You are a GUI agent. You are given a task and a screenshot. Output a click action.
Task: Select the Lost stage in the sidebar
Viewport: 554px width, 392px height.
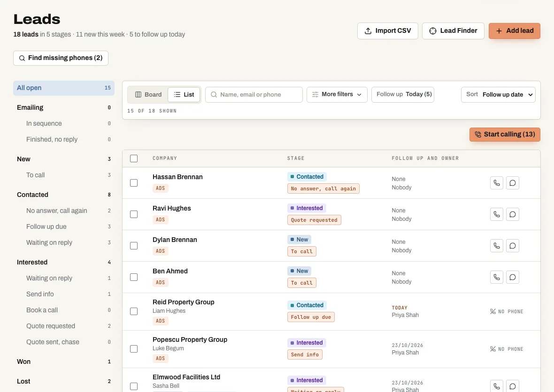[x=63, y=381]
